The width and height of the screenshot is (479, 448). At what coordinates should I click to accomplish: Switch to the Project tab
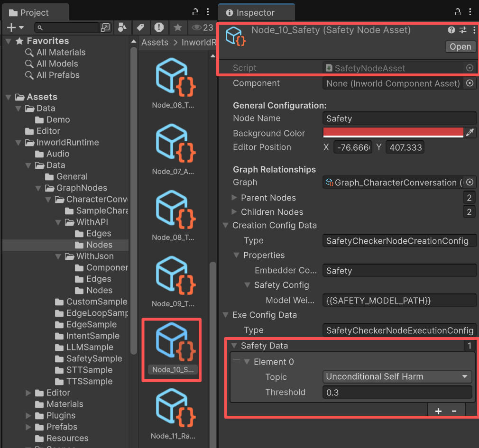coord(36,13)
